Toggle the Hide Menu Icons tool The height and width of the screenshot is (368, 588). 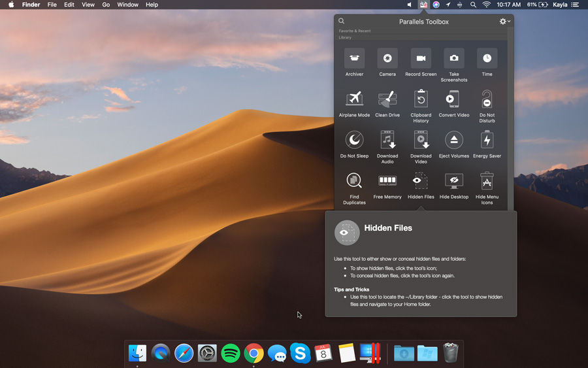pyautogui.click(x=487, y=188)
